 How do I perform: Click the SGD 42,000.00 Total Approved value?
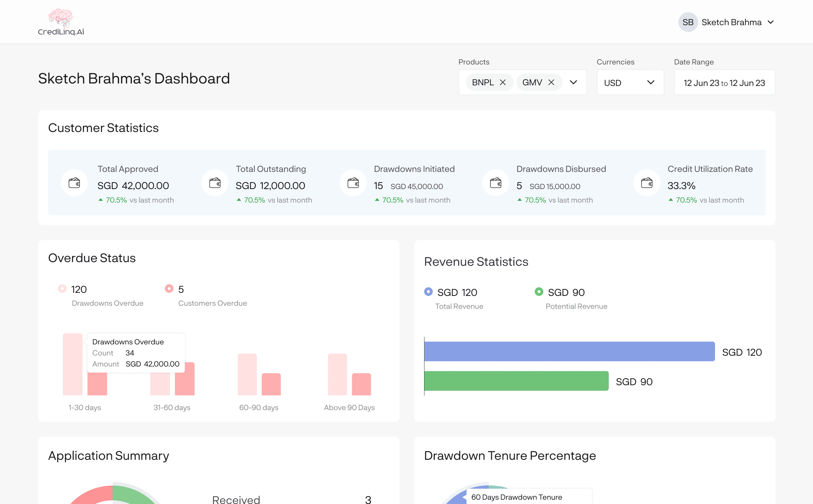(x=133, y=186)
